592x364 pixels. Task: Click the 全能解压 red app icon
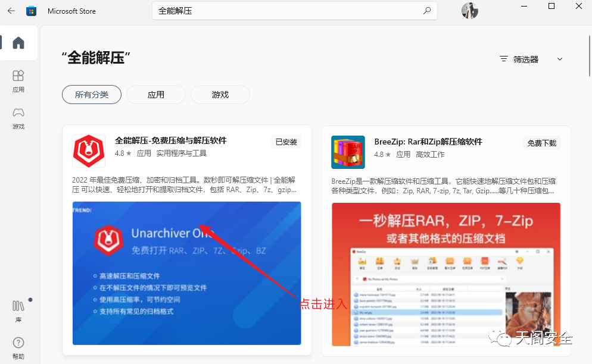pos(89,151)
